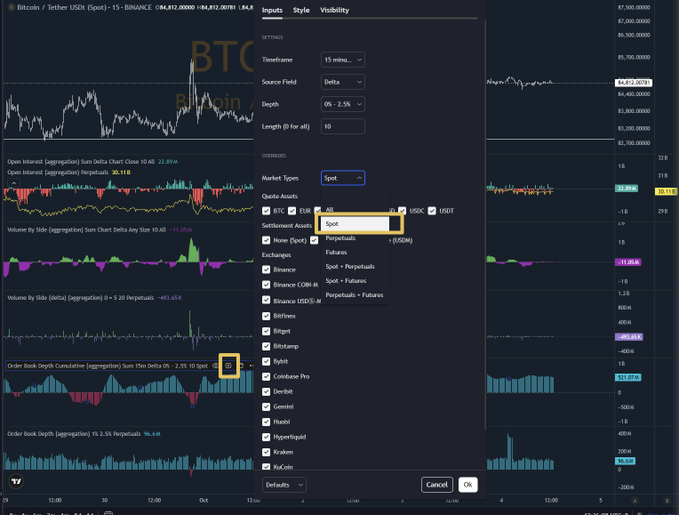Toggle the Gemini exchange checkbox
Screen dimensions: 679x515
pos(266,407)
